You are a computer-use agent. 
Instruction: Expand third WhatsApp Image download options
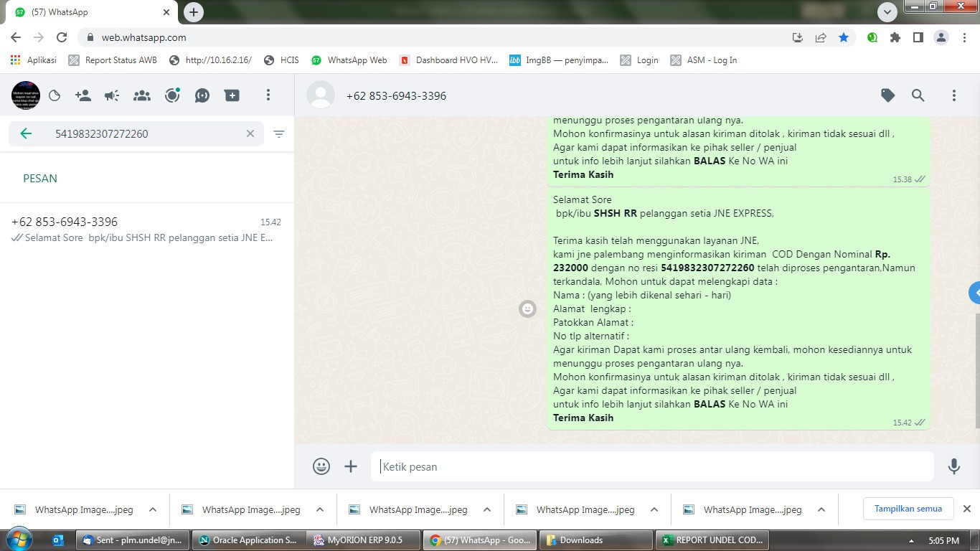(487, 509)
